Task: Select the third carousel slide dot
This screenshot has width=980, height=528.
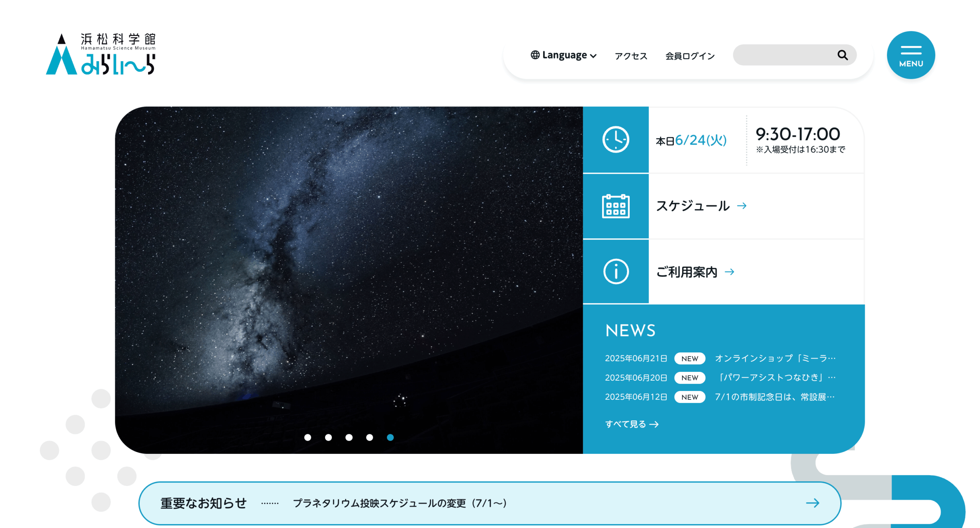Action: pyautogui.click(x=349, y=437)
